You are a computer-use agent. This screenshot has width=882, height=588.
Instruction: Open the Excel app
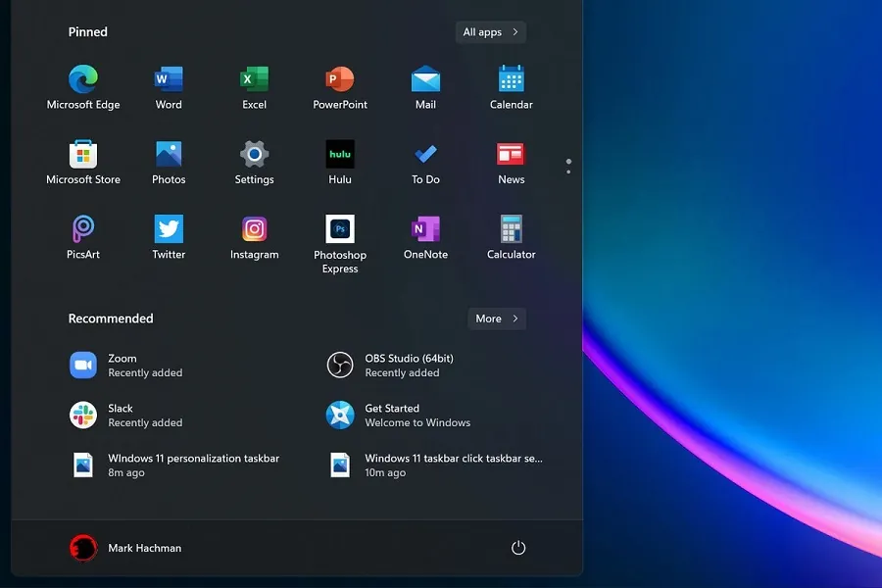click(254, 87)
